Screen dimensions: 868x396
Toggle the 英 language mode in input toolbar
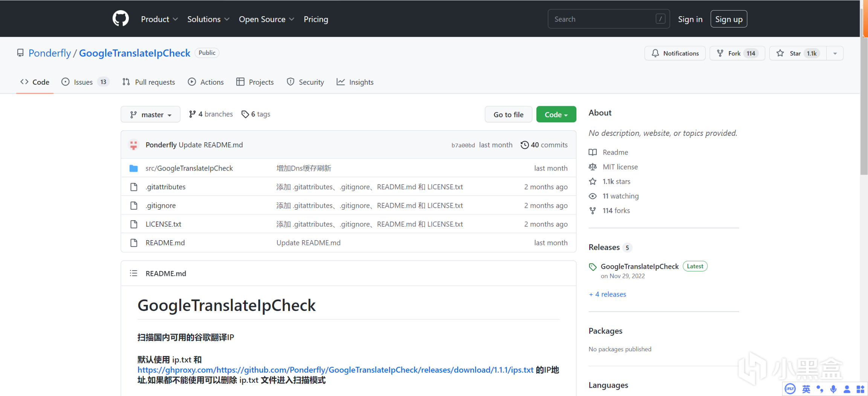coord(806,389)
